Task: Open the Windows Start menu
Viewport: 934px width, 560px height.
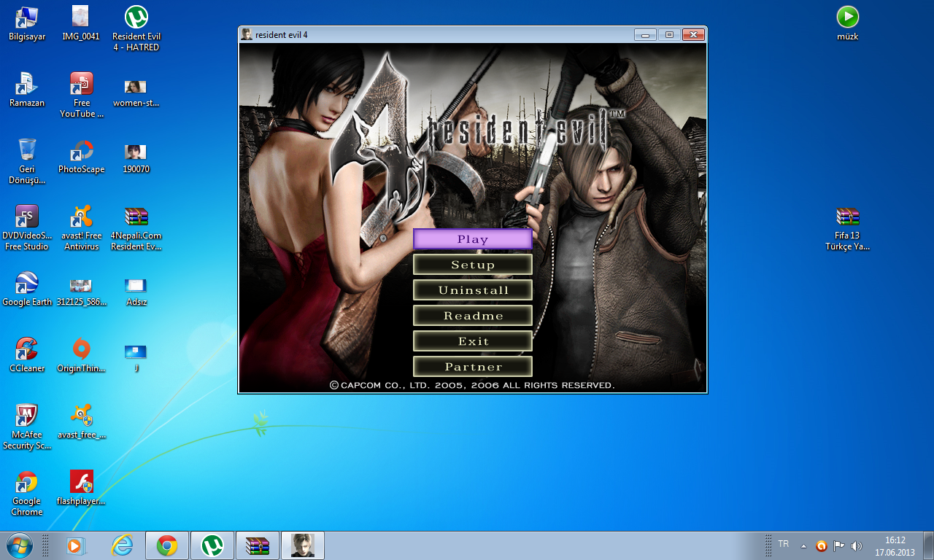Action: tap(19, 545)
